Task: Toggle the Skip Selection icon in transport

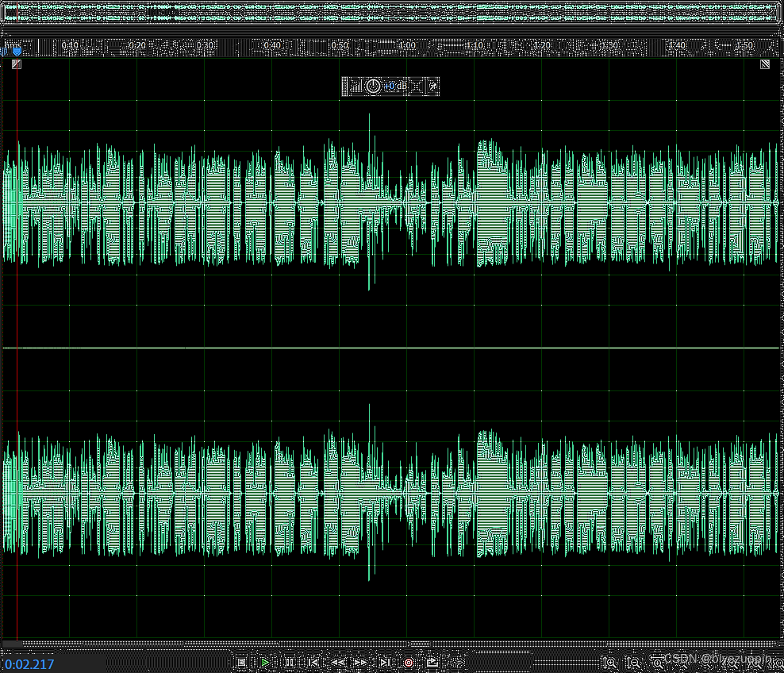Action: click(456, 663)
